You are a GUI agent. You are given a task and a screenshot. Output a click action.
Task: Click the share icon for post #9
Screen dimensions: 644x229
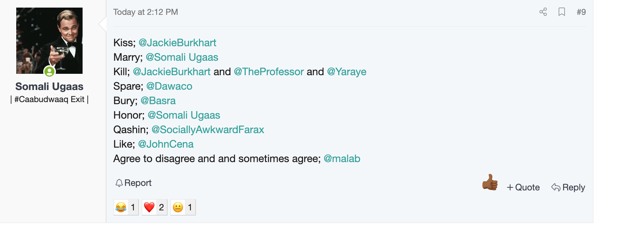tap(543, 12)
